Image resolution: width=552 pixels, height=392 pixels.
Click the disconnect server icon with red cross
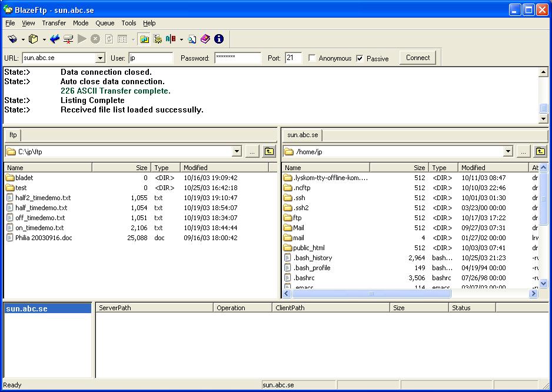click(68, 39)
